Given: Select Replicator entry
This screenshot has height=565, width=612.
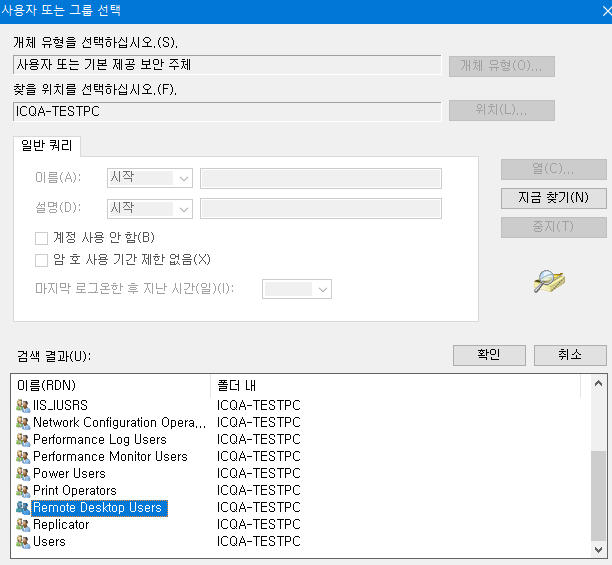Looking at the screenshot, I should point(61,525).
